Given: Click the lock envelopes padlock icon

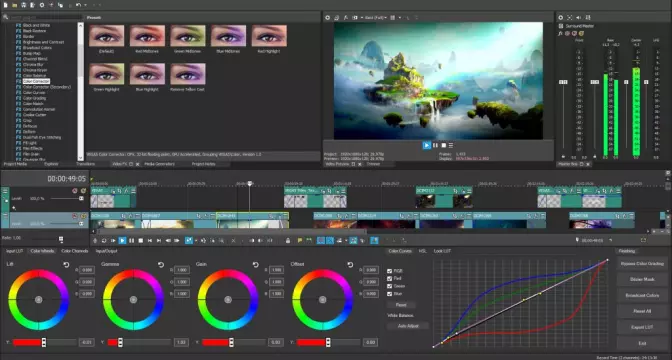Looking at the screenshot, I should coord(288,241).
